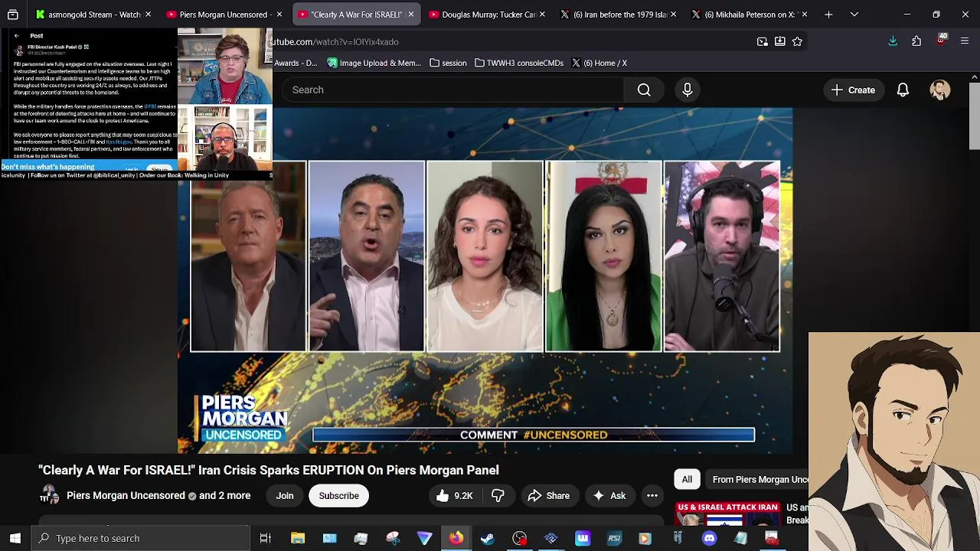Like the video with 9.2K likes
Viewport: 980px width, 551px height.
click(x=454, y=495)
